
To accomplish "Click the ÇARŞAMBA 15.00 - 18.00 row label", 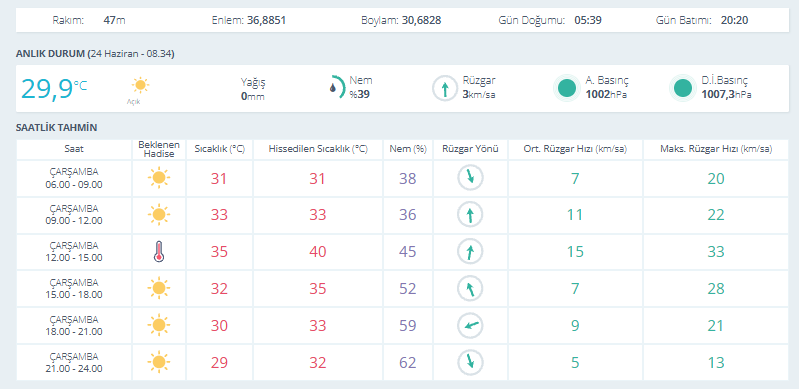I will (74, 289).
